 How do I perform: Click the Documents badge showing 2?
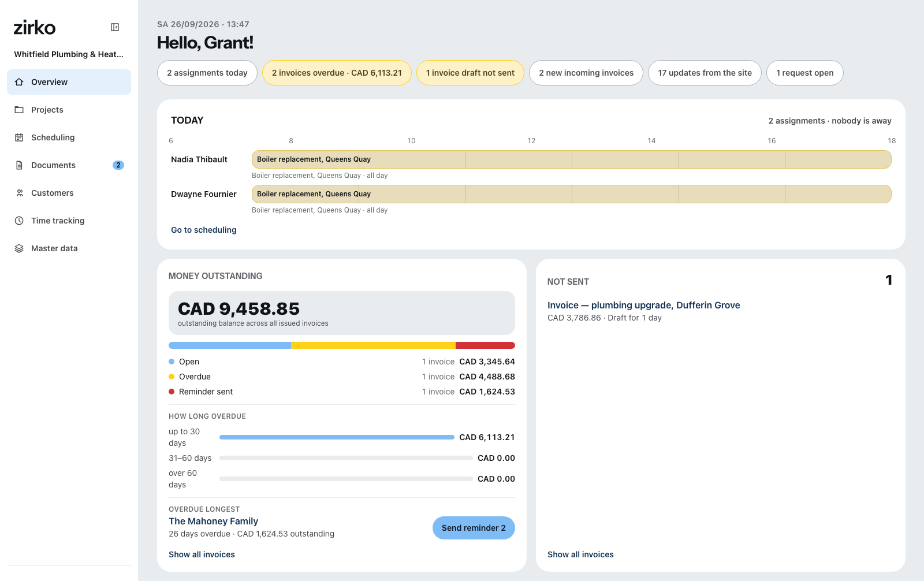point(118,165)
